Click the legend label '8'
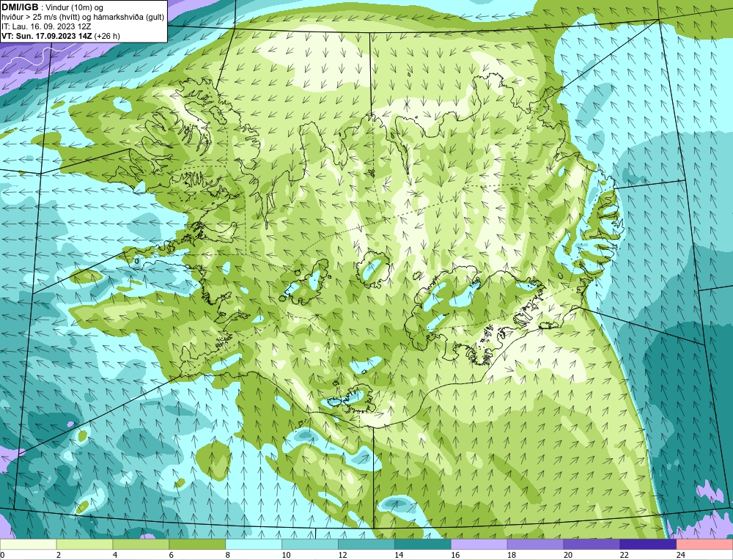 coord(227,555)
